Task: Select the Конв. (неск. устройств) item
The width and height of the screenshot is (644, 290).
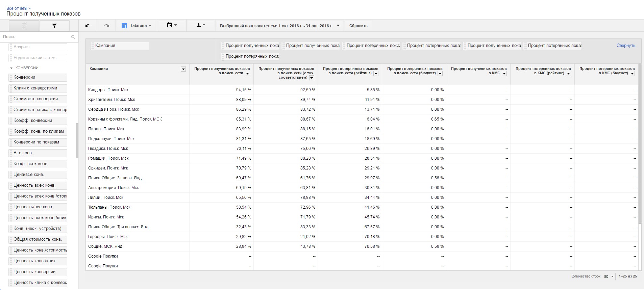Action: click(38, 229)
